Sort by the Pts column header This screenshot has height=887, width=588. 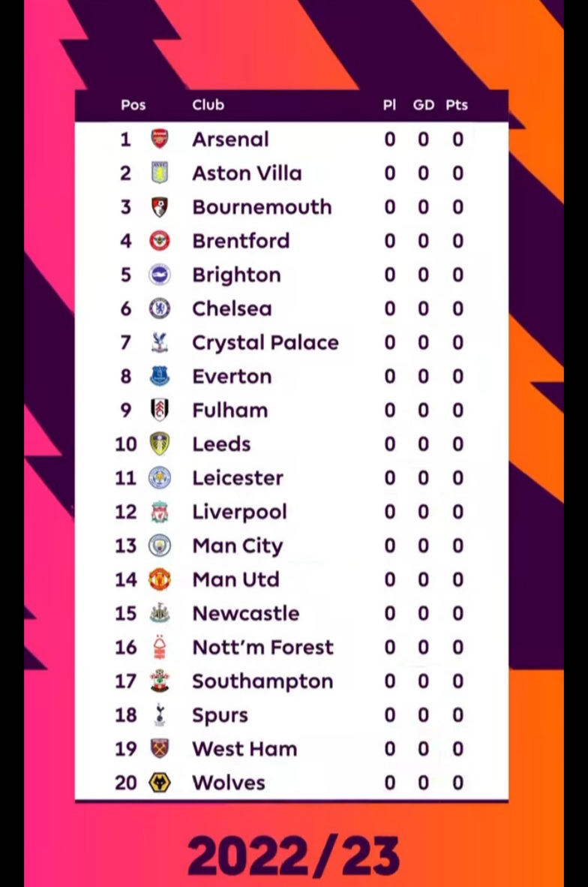457,105
